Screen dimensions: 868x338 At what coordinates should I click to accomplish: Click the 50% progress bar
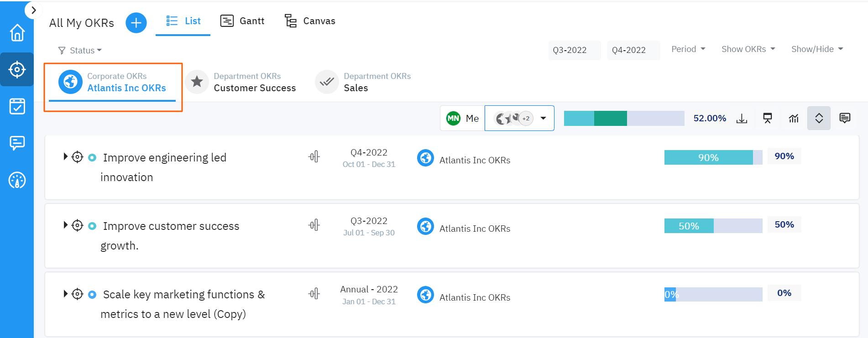point(713,226)
